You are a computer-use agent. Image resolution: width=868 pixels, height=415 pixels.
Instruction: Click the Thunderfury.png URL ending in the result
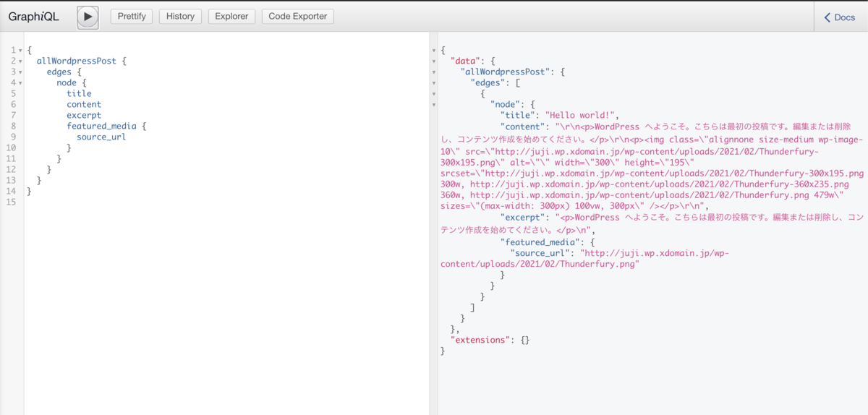(x=540, y=265)
